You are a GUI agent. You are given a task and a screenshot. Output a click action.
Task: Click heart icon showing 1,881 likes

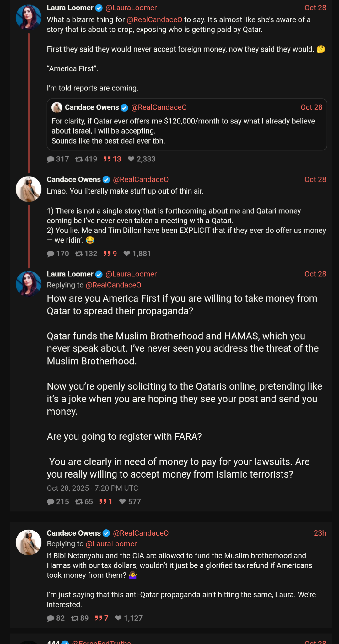pyautogui.click(x=127, y=254)
